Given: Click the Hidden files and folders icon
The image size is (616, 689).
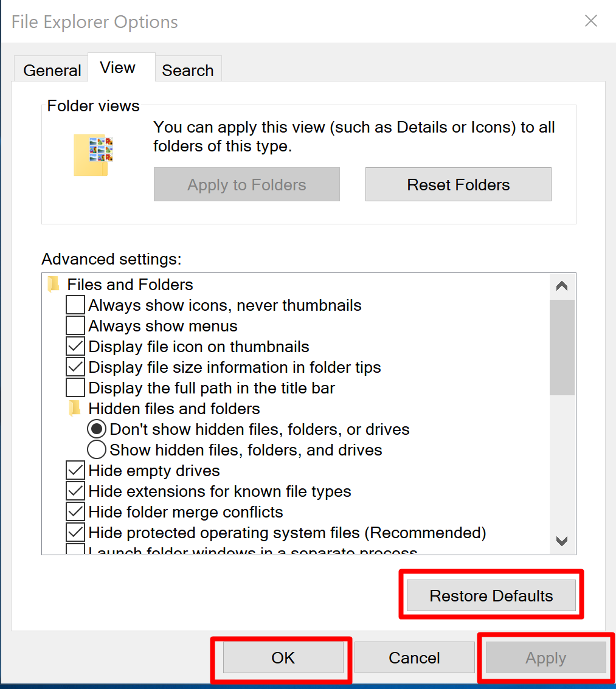Looking at the screenshot, I should 75,408.
